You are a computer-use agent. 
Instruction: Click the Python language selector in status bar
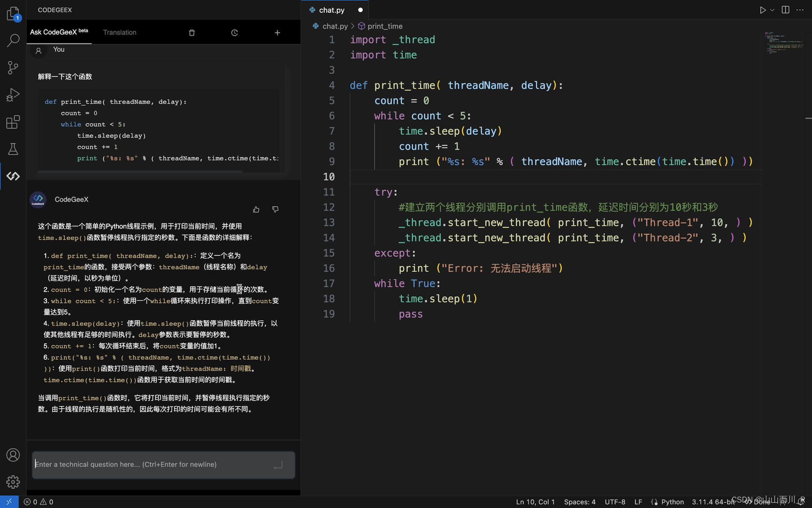point(672,502)
